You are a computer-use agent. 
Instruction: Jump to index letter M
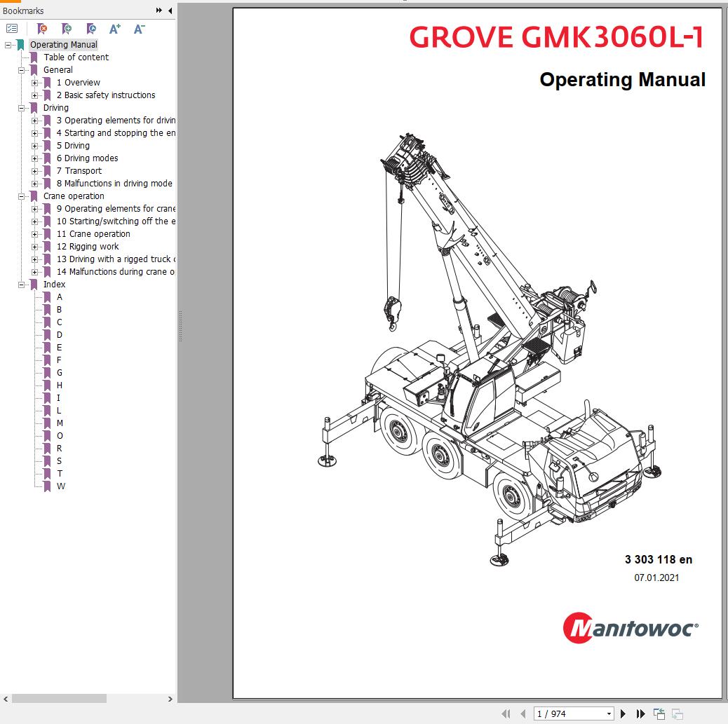[60, 423]
